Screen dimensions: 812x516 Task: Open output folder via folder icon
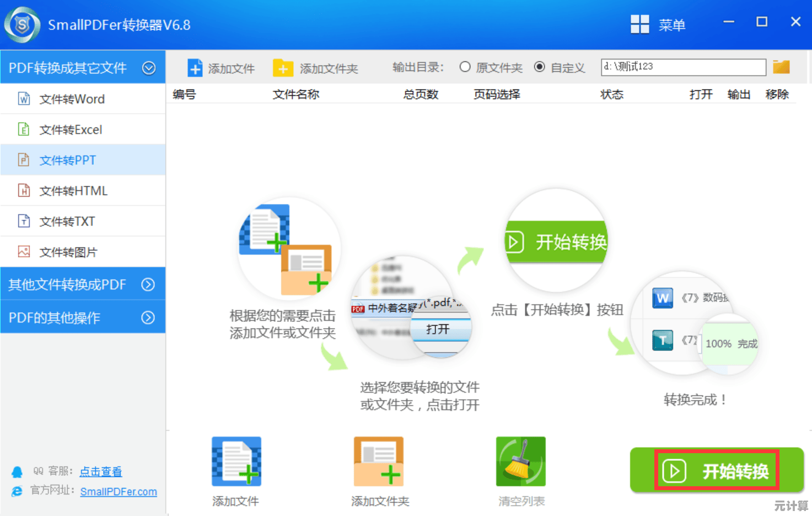pyautogui.click(x=782, y=67)
